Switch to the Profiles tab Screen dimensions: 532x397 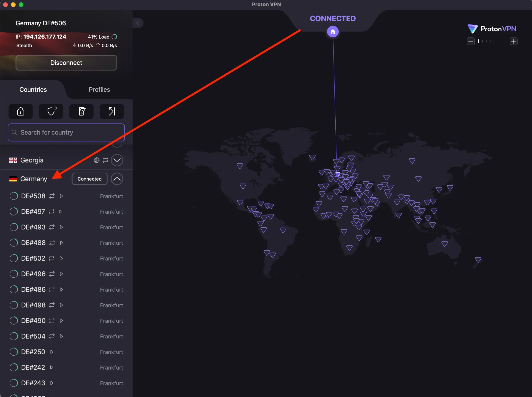click(x=99, y=89)
